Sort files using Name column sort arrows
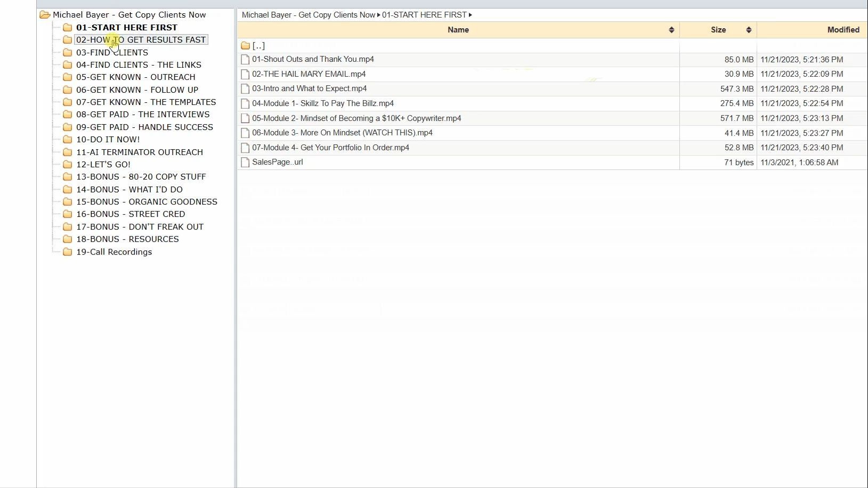 (x=671, y=30)
